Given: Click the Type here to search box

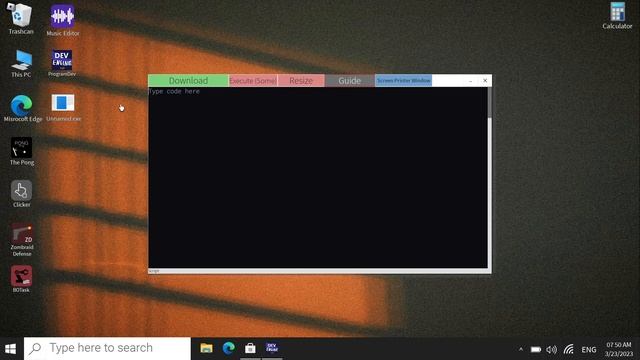Looking at the screenshot, I should 107,349.
